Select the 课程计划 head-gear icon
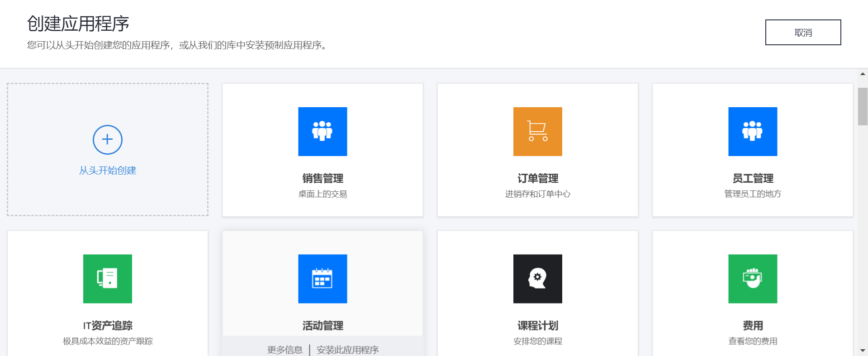 538,279
